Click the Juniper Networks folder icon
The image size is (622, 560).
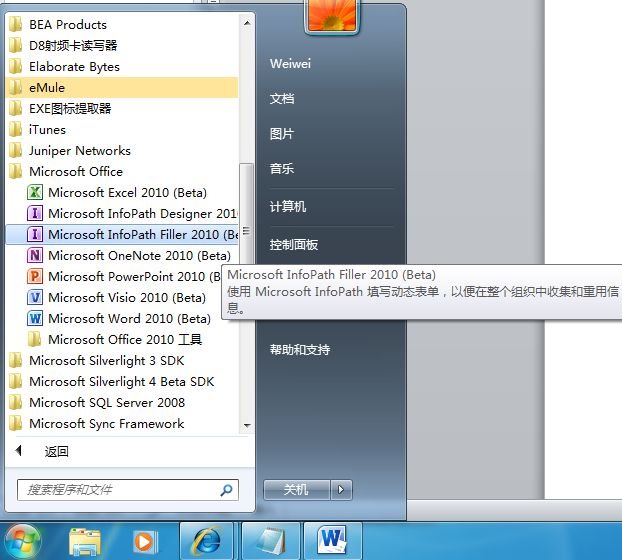pyautogui.click(x=15, y=151)
